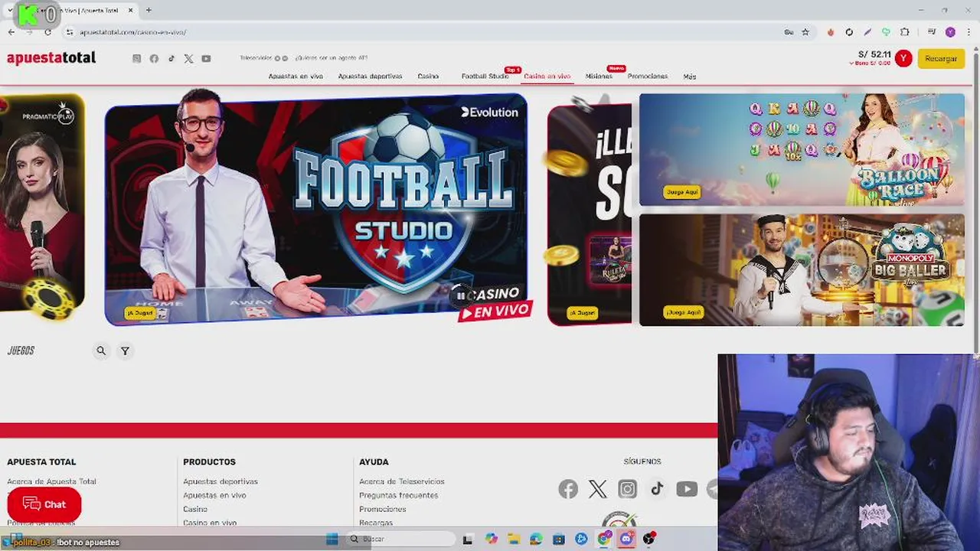Open Acerca de Apuesta Total footer link

coord(51,481)
